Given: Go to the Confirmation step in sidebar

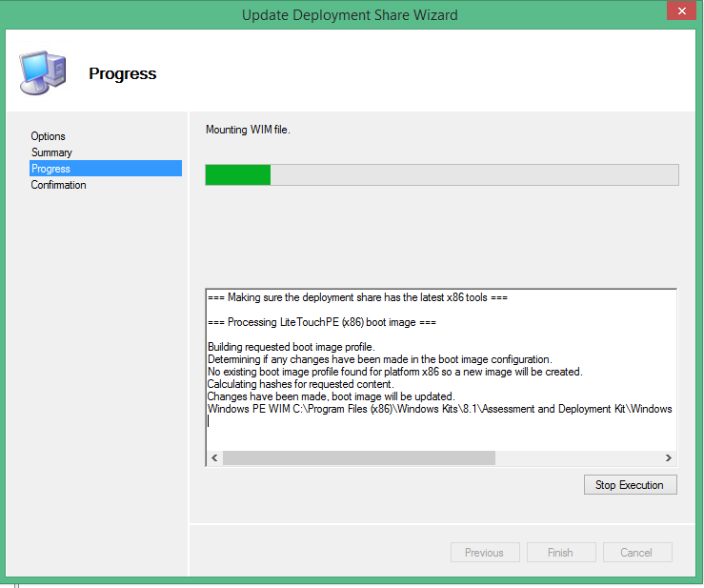Looking at the screenshot, I should tap(59, 185).
